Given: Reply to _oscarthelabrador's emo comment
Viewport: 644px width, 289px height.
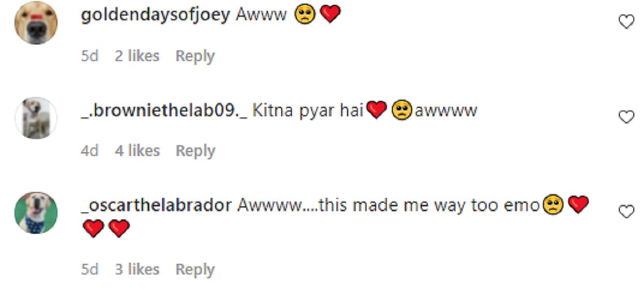Looking at the screenshot, I should click(195, 269).
